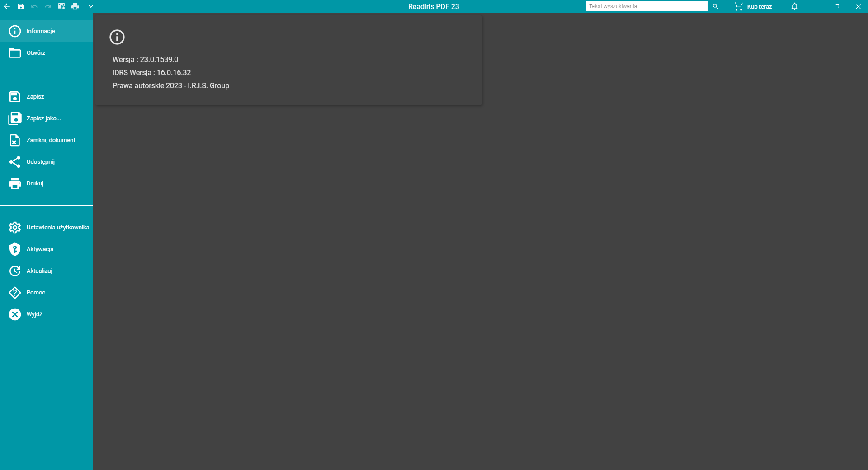Click the shopping cart icon
The height and width of the screenshot is (470, 868).
tap(738, 6)
